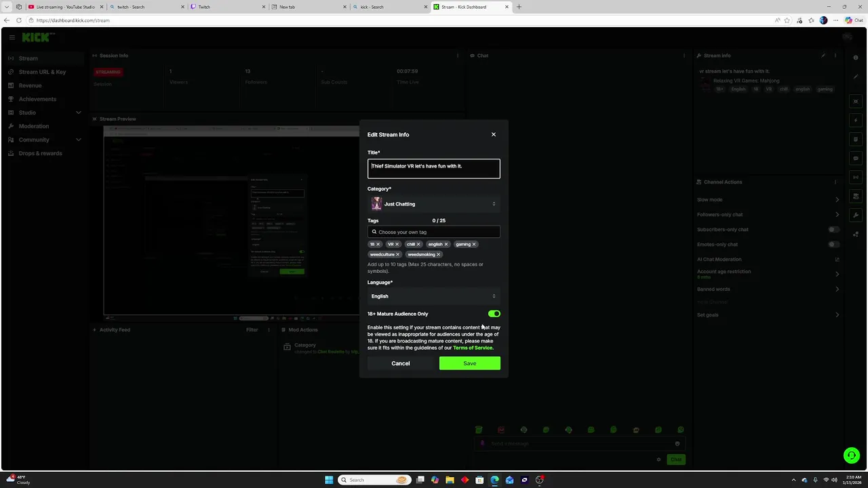This screenshot has width=868, height=488.
Task: Click the chat bubble icon in right rail
Action: coord(856,158)
